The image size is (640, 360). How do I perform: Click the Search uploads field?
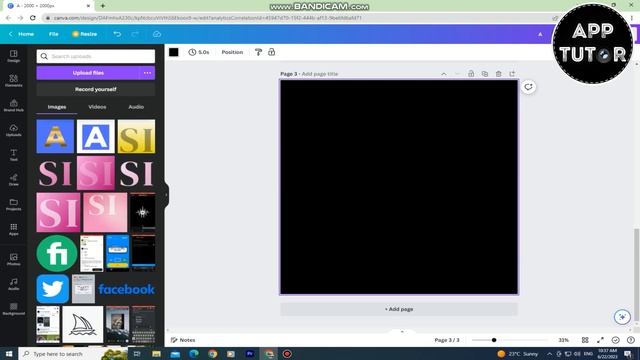(96, 56)
